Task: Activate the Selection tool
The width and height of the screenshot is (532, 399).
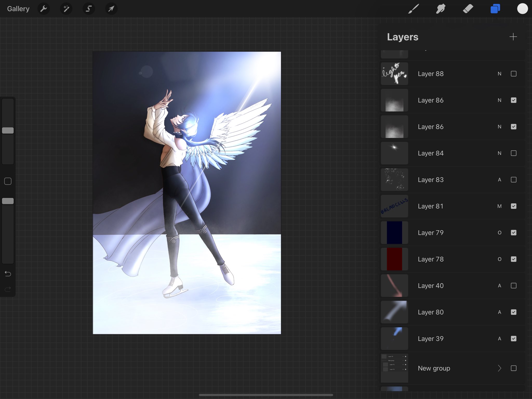Action: pyautogui.click(x=89, y=9)
